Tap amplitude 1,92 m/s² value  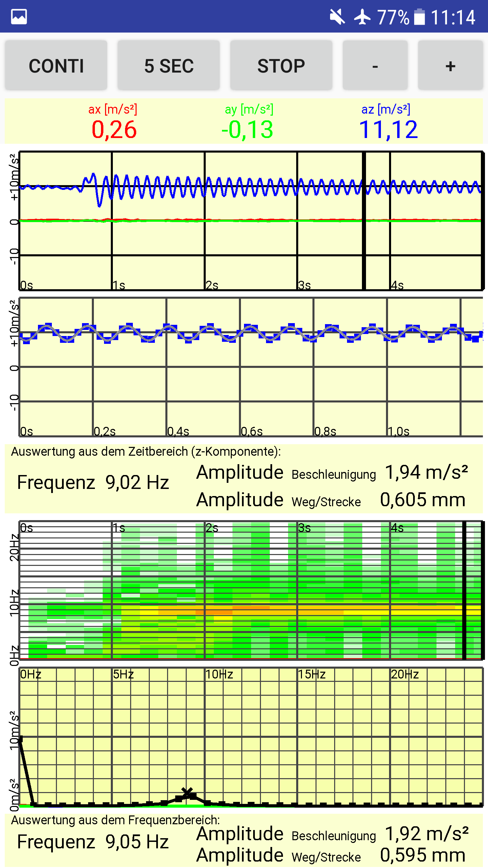click(427, 833)
